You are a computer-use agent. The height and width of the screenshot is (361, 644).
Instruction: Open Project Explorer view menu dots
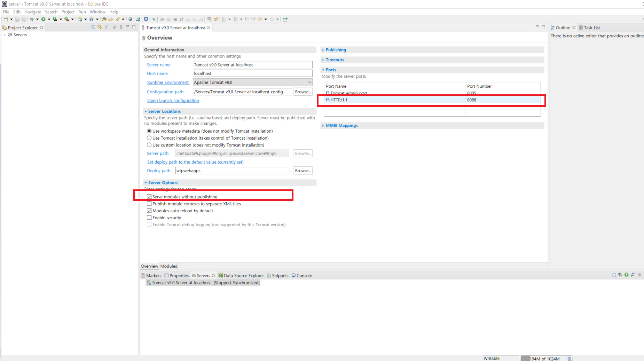121,27
